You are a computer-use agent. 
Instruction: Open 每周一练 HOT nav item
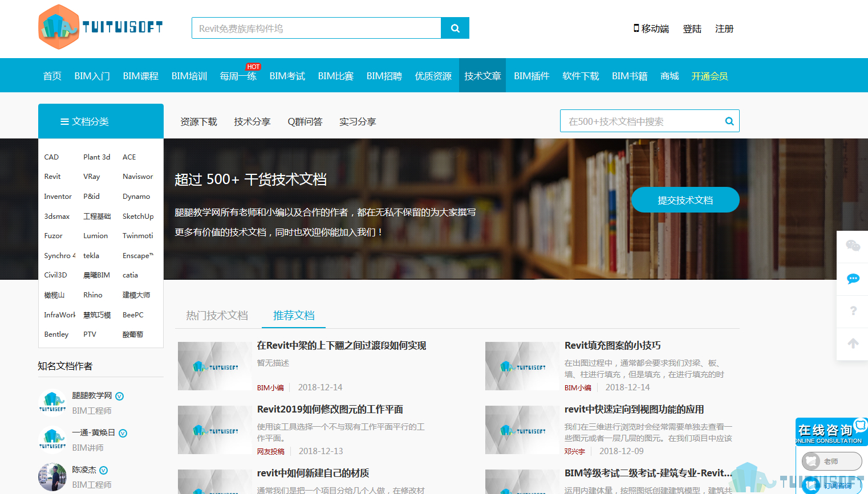click(238, 76)
